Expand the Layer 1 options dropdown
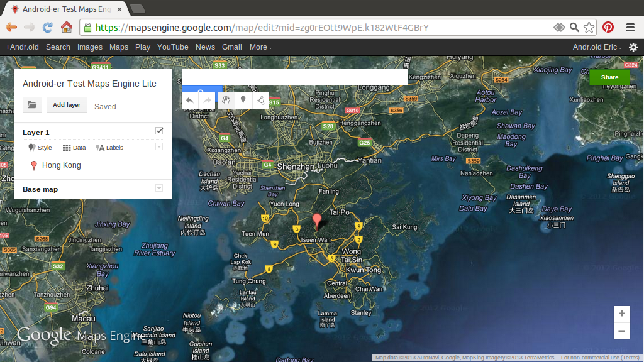Viewport: 644px width, 362px height. tap(159, 146)
